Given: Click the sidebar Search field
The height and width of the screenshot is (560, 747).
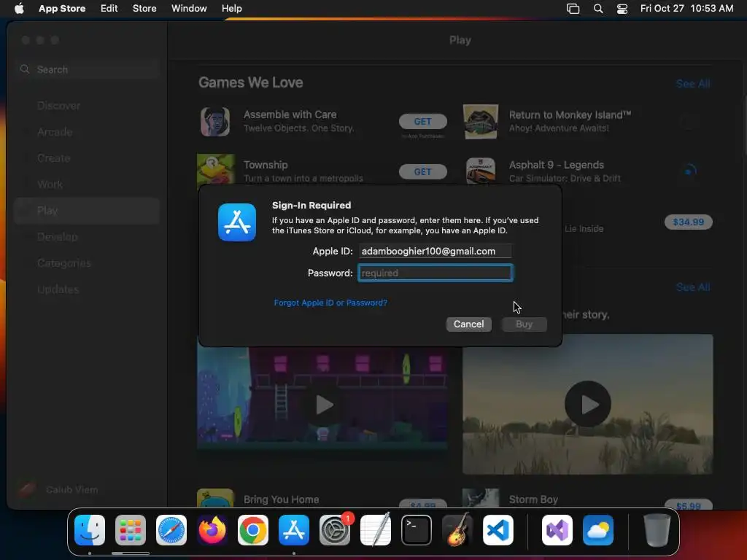Looking at the screenshot, I should (x=86, y=69).
